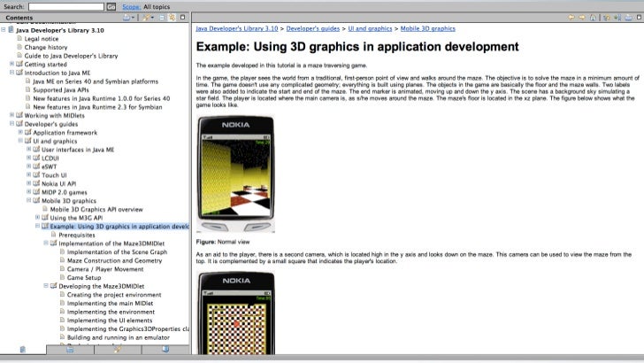This screenshot has height=363, width=644.
Task: Open Implementing the UI elements topic
Action: pyautogui.click(x=110, y=321)
